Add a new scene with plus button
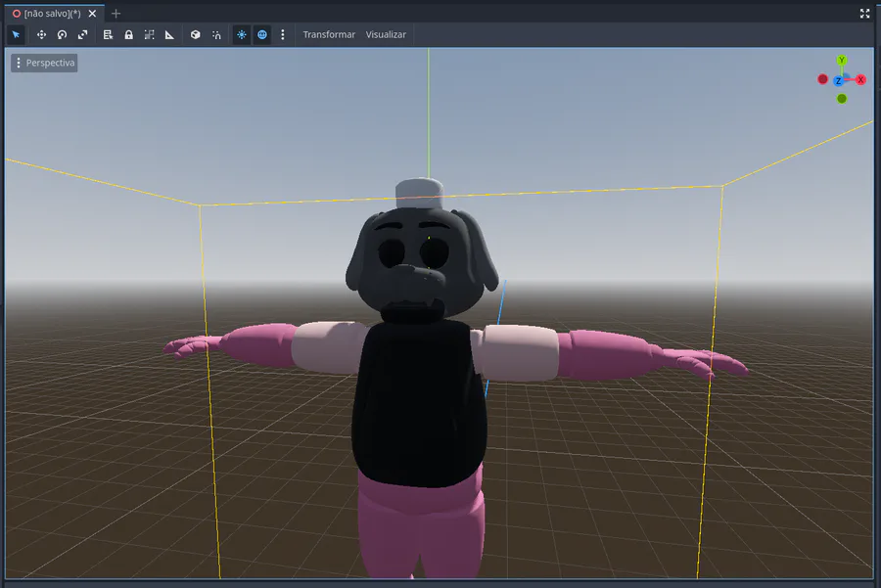Viewport: 881px width, 588px height. click(x=116, y=14)
